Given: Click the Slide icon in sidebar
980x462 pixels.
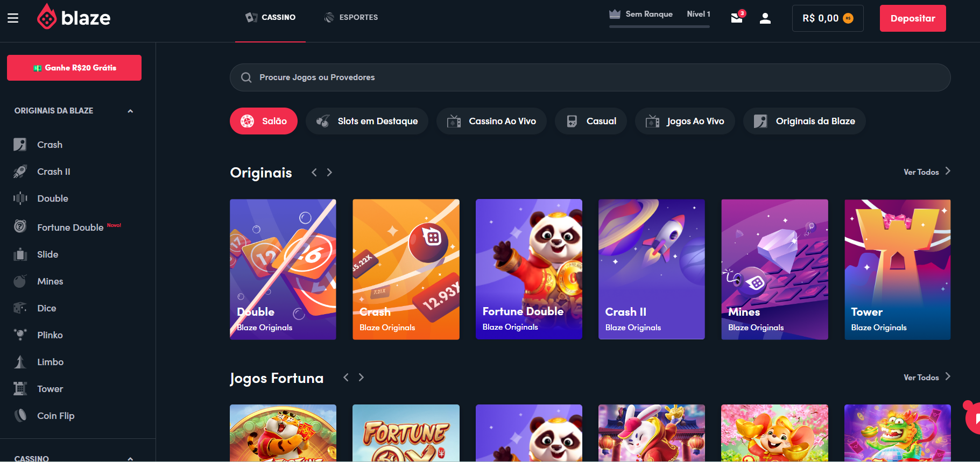Looking at the screenshot, I should tap(20, 254).
